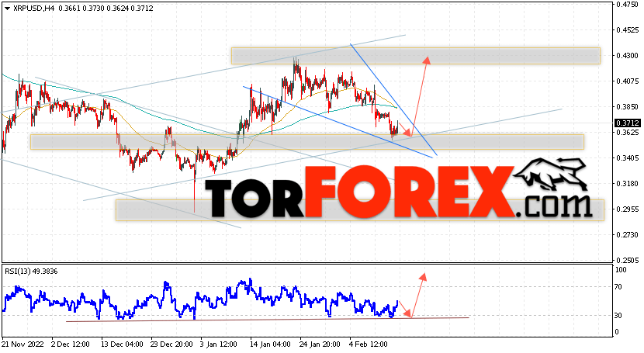Viewport: 644px width, 353px height.
Task: Select the 24 Jan 20:00 time label
Action: coord(320,344)
